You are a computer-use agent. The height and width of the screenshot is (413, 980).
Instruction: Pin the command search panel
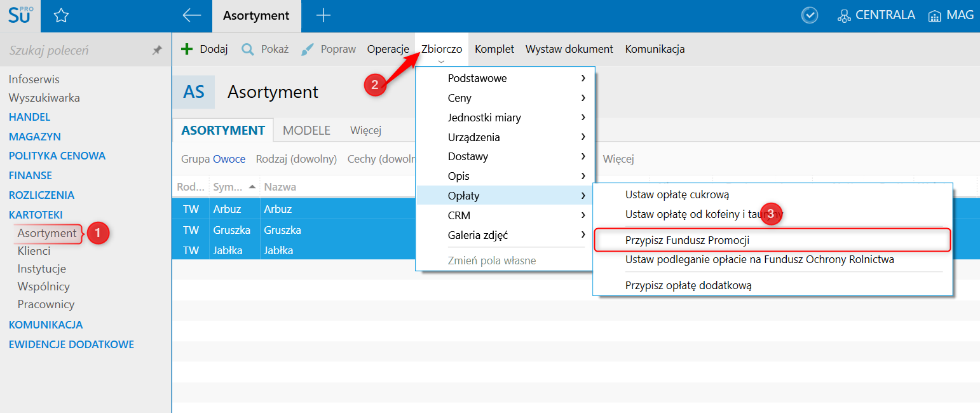157,50
